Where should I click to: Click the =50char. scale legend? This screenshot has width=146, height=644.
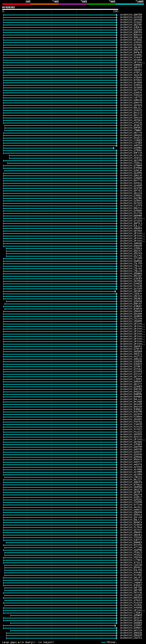click(x=109, y=642)
